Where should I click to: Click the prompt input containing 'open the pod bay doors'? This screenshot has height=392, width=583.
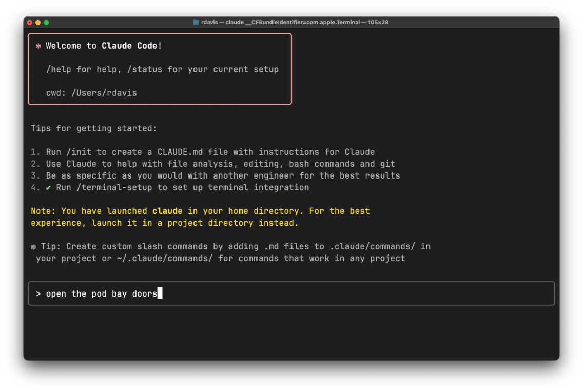pyautogui.click(x=291, y=293)
